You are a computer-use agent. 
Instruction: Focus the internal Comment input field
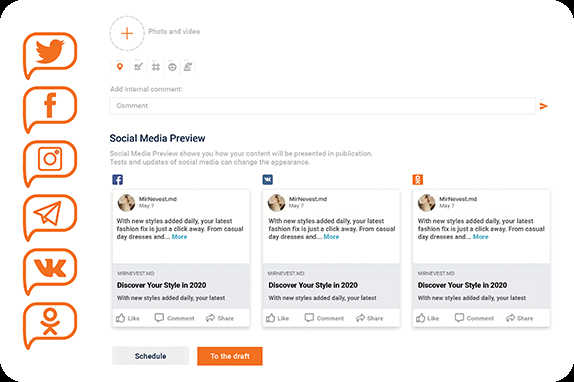(323, 106)
